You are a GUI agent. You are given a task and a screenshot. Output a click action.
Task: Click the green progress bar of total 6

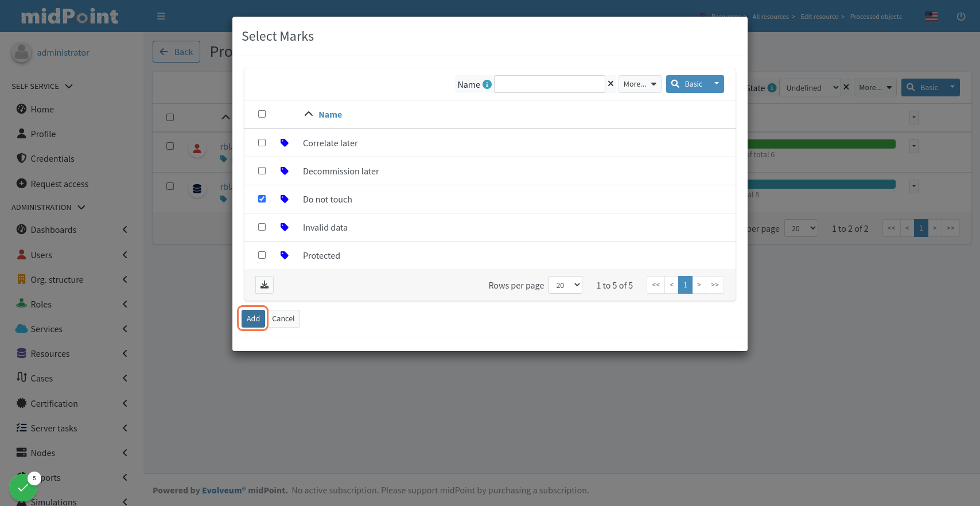click(820, 144)
